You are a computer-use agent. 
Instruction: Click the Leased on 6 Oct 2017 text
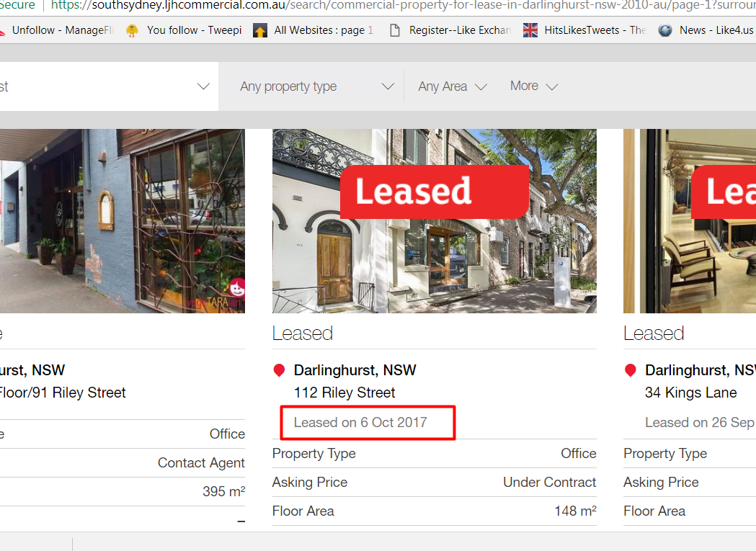360,422
